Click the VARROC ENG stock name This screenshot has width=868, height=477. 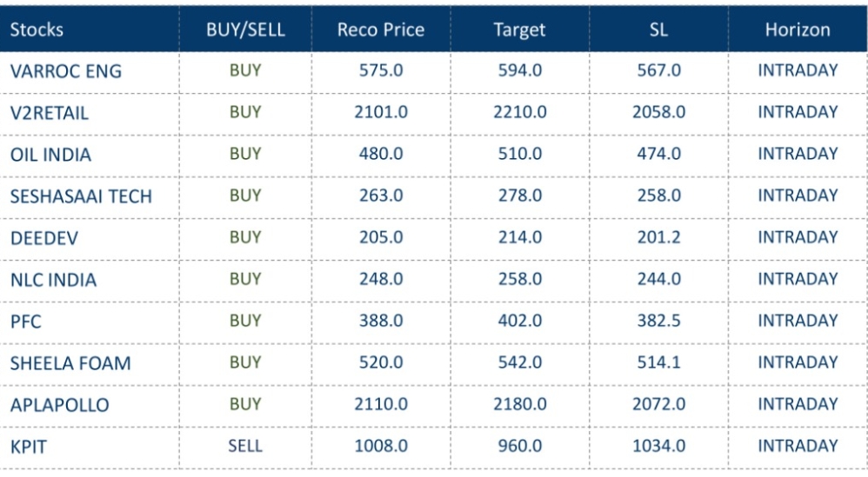click(66, 71)
